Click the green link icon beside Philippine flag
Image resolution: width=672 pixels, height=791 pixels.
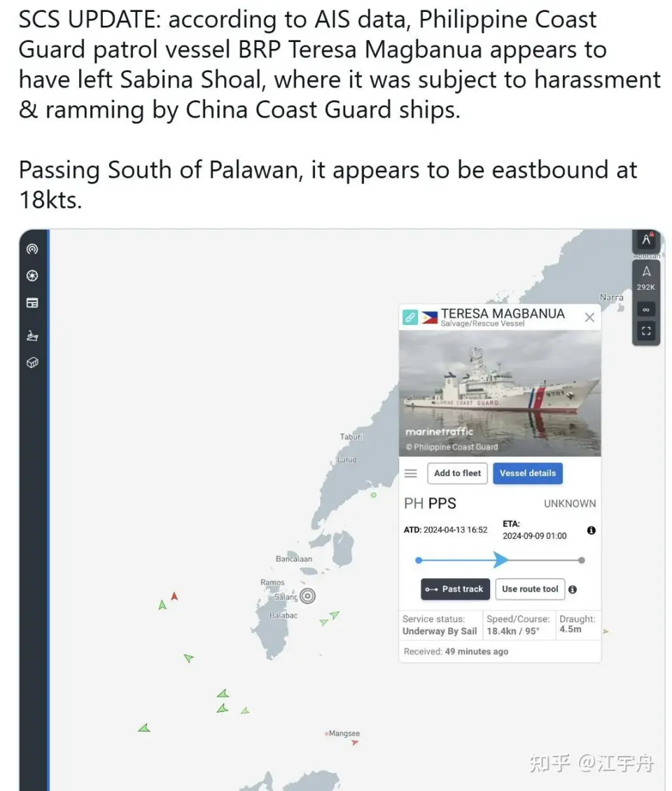point(410,317)
